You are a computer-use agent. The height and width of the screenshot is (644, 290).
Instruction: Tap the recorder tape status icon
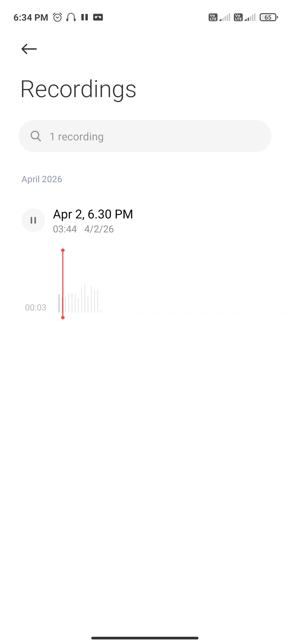coord(98,17)
